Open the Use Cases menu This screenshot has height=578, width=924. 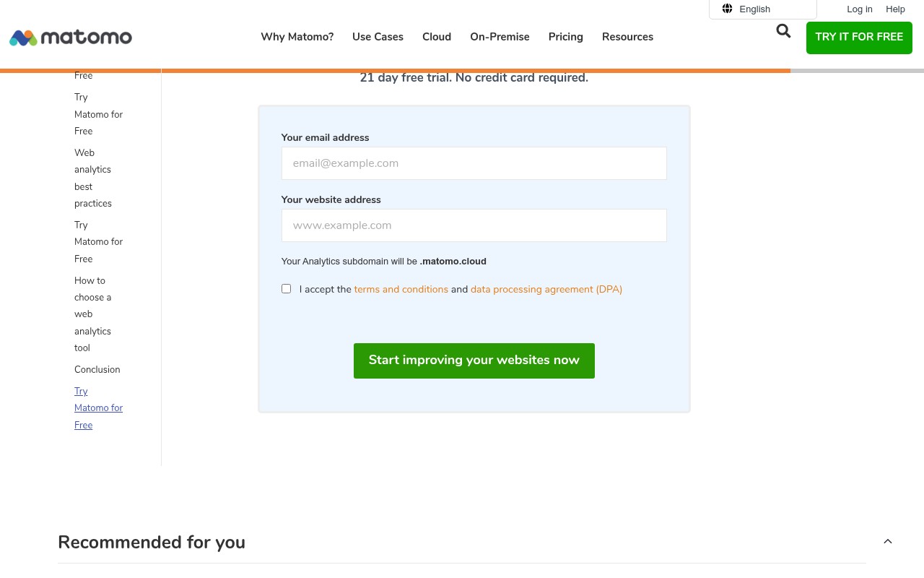tap(378, 37)
